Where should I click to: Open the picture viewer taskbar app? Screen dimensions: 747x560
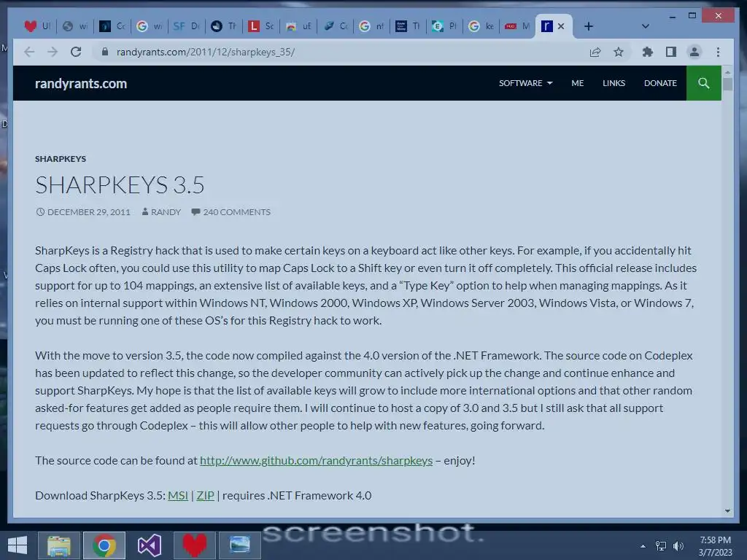coord(239,545)
